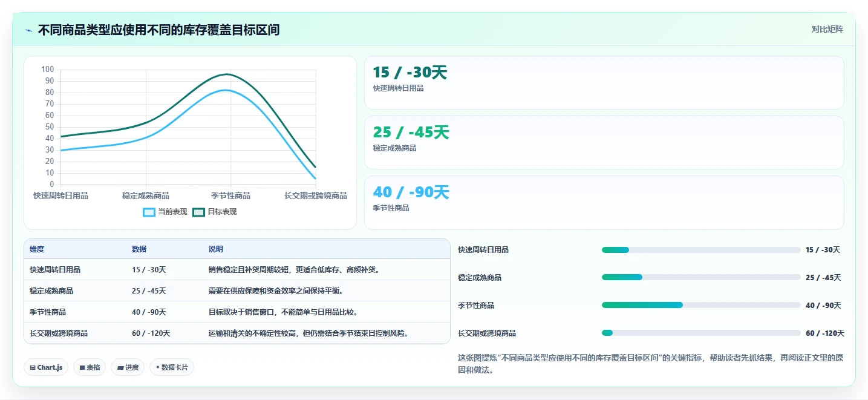Click the 说明 table column header

point(216,249)
